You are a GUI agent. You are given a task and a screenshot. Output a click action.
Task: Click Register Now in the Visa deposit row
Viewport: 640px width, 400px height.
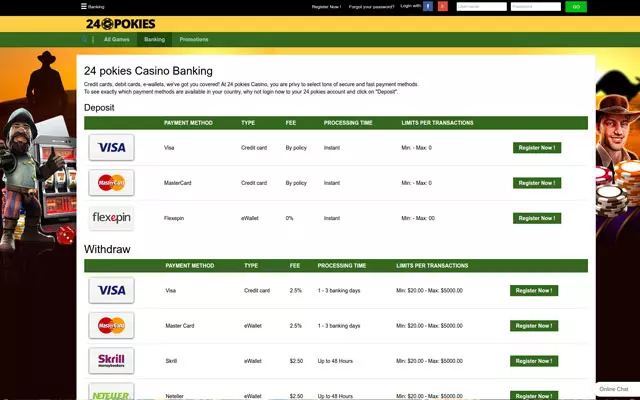537,148
